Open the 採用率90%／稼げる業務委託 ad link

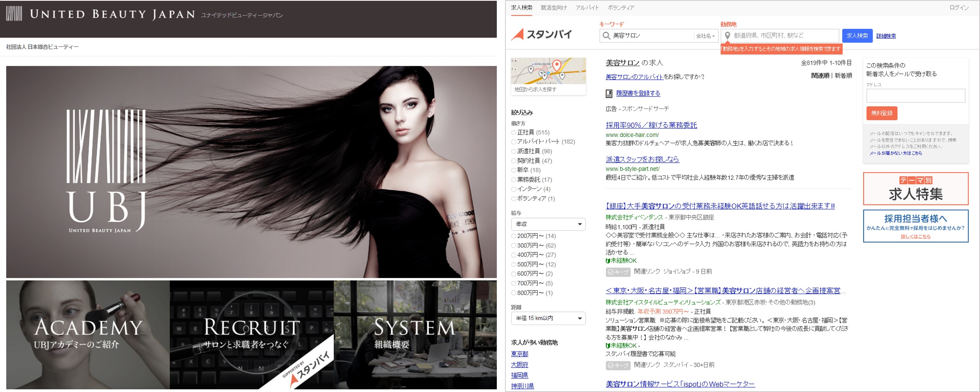point(651,125)
